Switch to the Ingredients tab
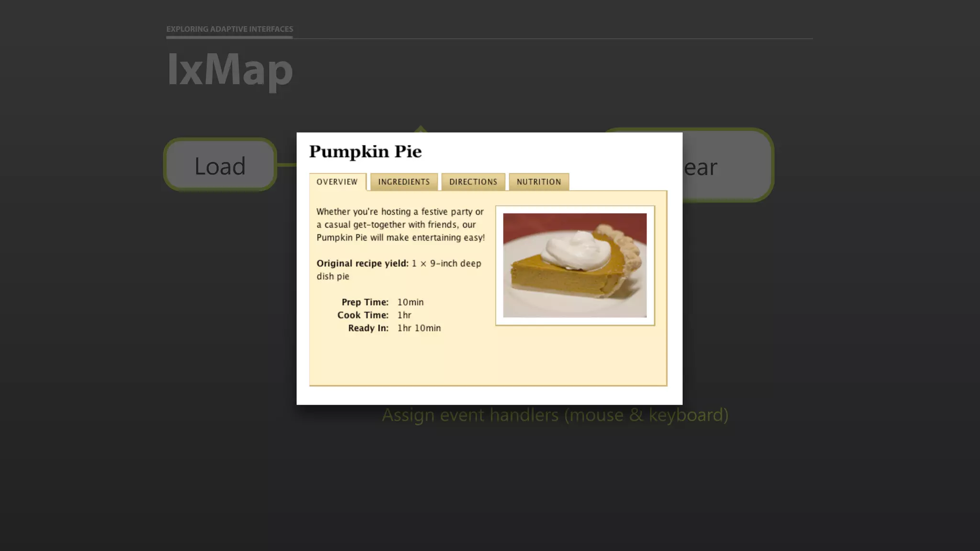Screen dimensions: 980x551 coord(404,182)
